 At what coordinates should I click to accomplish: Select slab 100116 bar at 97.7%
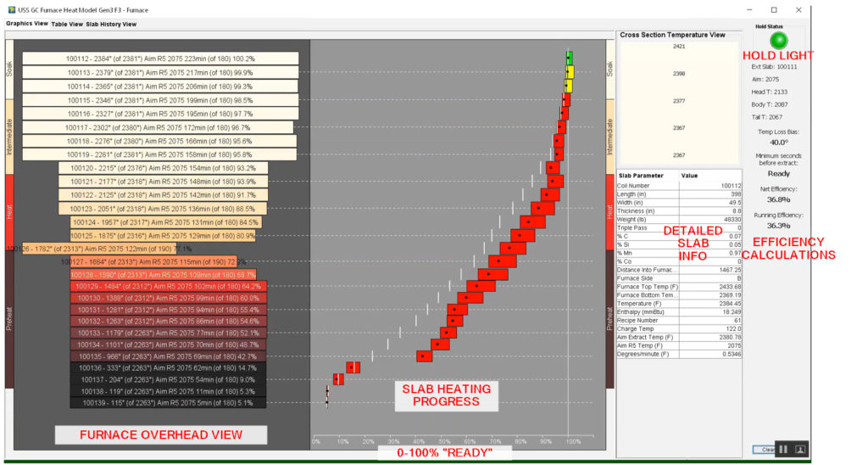tap(160, 114)
